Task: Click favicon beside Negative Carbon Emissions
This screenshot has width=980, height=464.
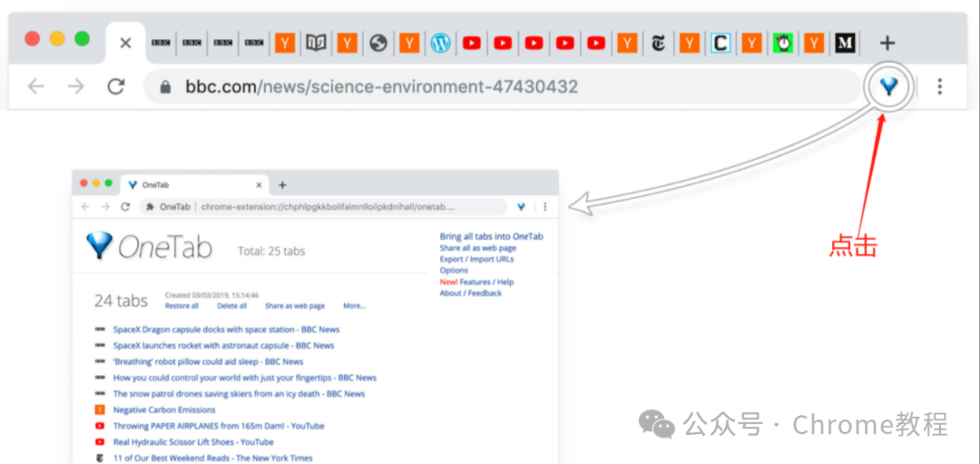Action: click(x=100, y=410)
